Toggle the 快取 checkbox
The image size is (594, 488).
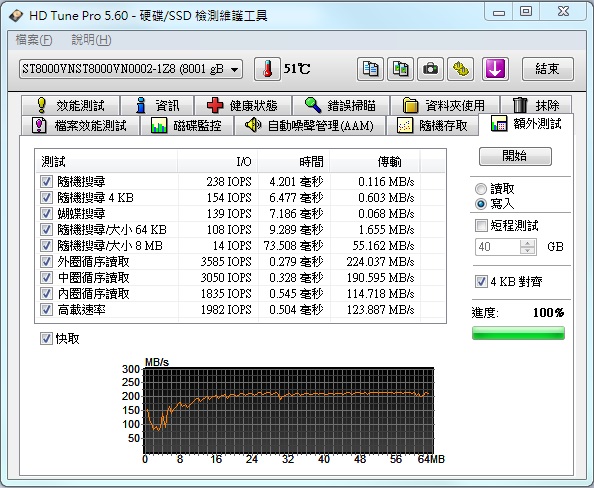tap(46, 338)
